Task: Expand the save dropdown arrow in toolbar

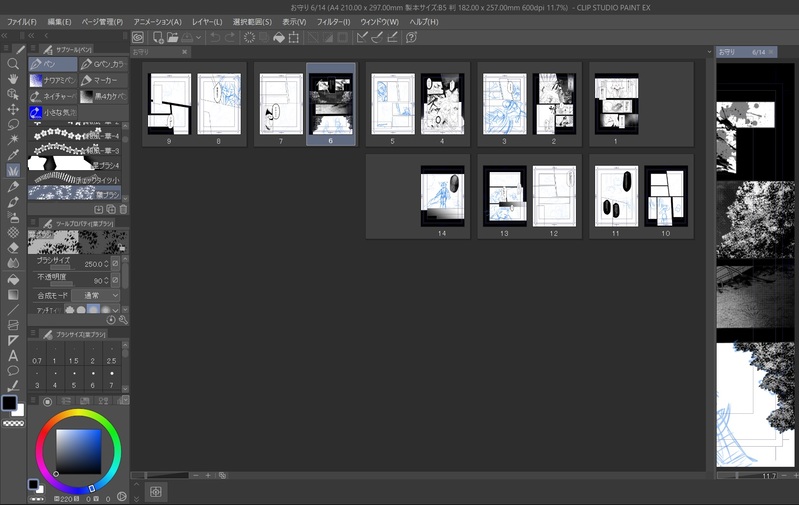Action: 199,37
